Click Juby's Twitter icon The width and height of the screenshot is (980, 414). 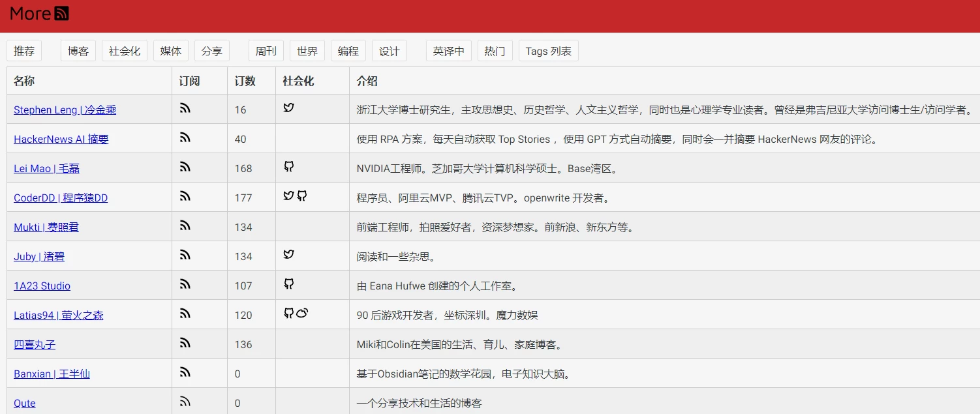(288, 255)
